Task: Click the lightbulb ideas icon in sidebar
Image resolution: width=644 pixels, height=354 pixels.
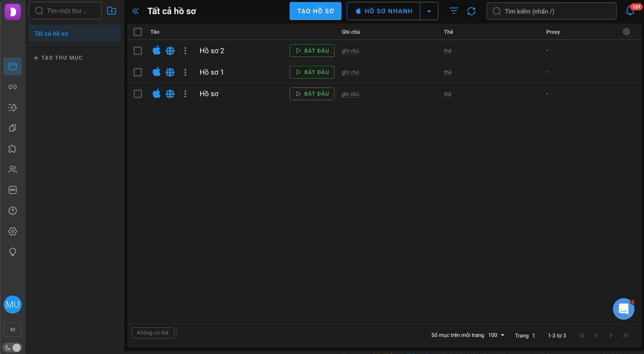Action: point(13,252)
